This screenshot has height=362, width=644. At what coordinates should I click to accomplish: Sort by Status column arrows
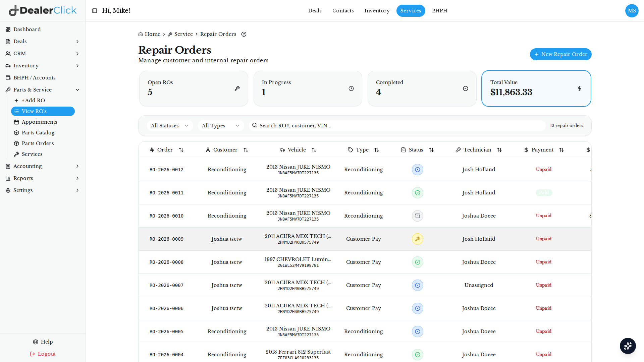coord(431,150)
